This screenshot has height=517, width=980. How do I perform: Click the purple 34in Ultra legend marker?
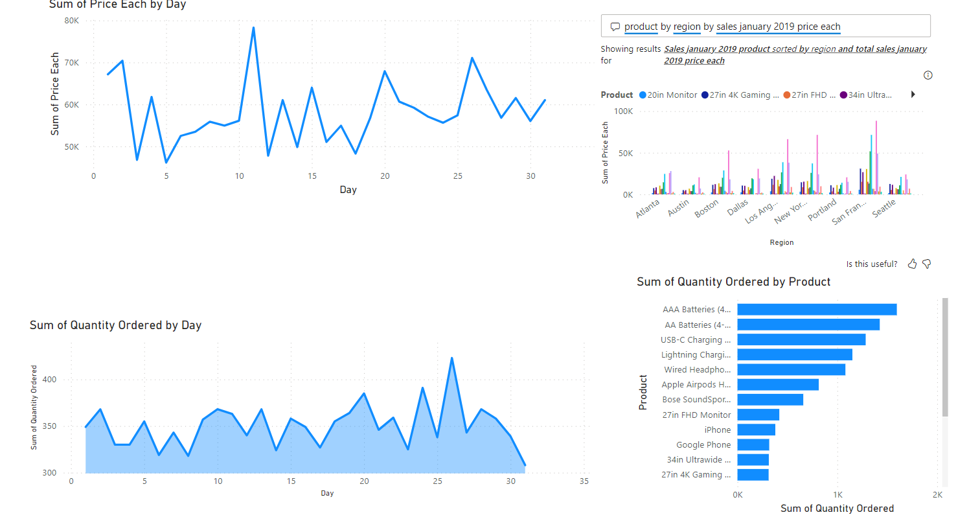click(843, 95)
